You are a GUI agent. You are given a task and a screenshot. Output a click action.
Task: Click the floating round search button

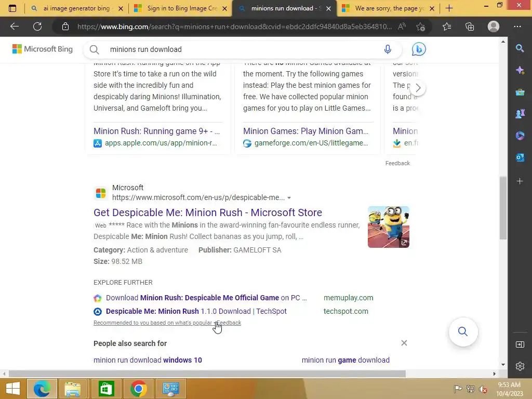click(463, 331)
